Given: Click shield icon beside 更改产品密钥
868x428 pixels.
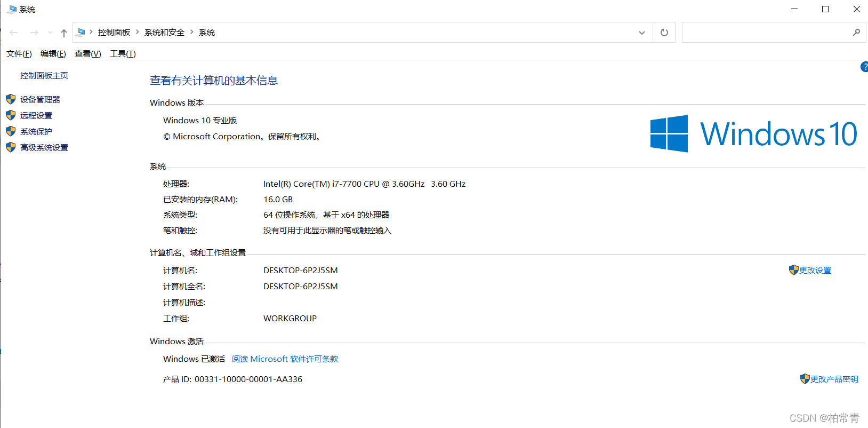Looking at the screenshot, I should (805, 379).
